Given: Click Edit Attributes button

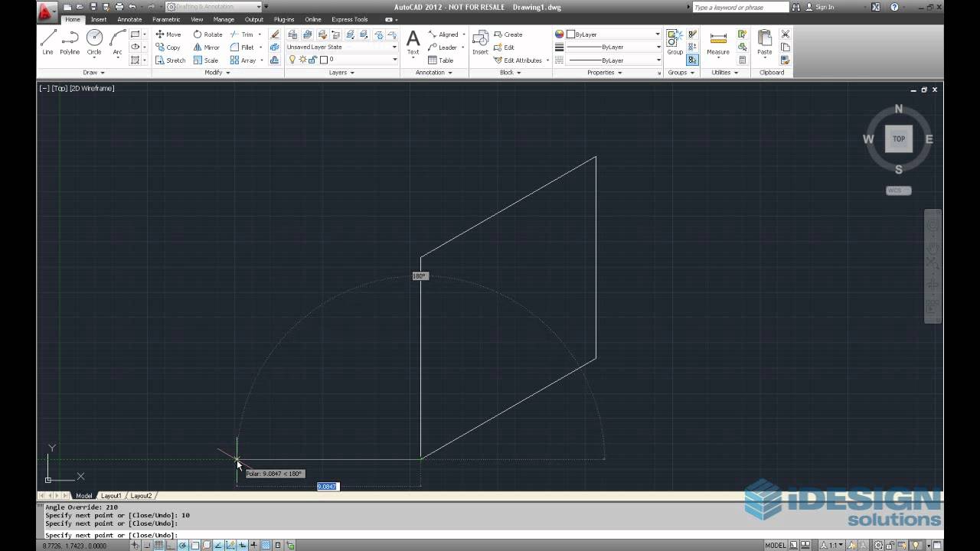Looking at the screenshot, I should (518, 60).
